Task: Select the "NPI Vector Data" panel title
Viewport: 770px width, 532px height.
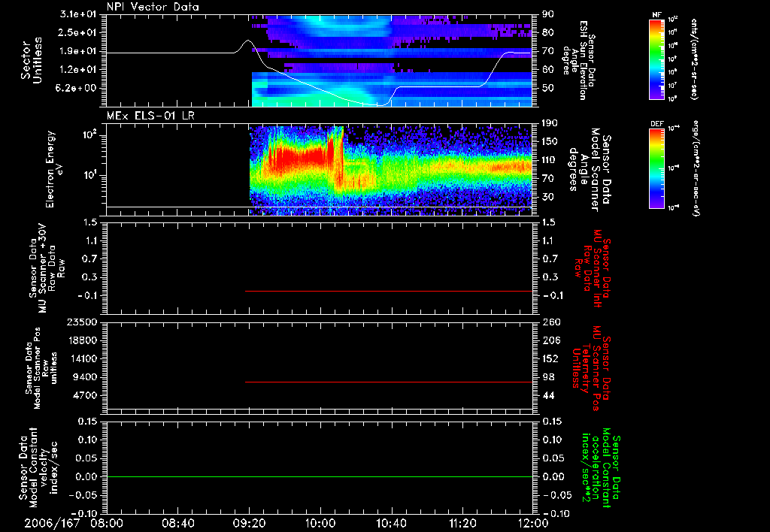Action: click(x=153, y=7)
